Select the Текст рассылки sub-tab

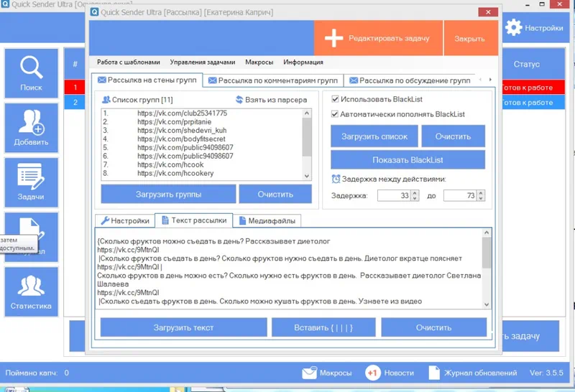[x=194, y=220]
